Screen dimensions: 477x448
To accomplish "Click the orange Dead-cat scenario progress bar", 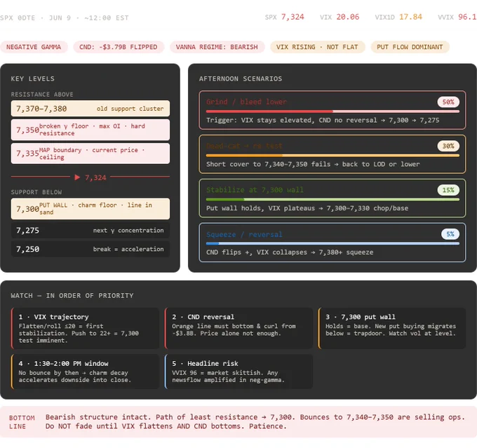I will (332, 156).
